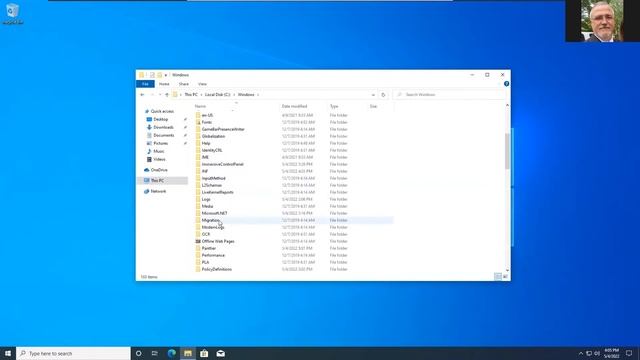Click the taskbar search box
Image resolution: width=640 pixels, height=360 pixels.
point(73,353)
